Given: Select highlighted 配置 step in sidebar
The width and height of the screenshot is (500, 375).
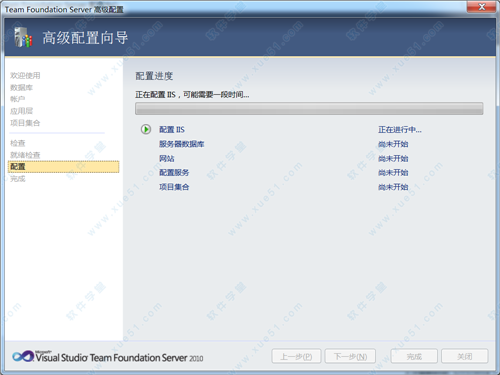Looking at the screenshot, I should click(63, 167).
